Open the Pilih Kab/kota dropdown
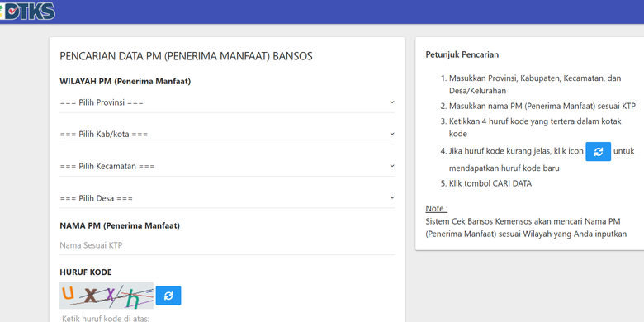Viewport: 644px width, 322px height. tap(227, 135)
